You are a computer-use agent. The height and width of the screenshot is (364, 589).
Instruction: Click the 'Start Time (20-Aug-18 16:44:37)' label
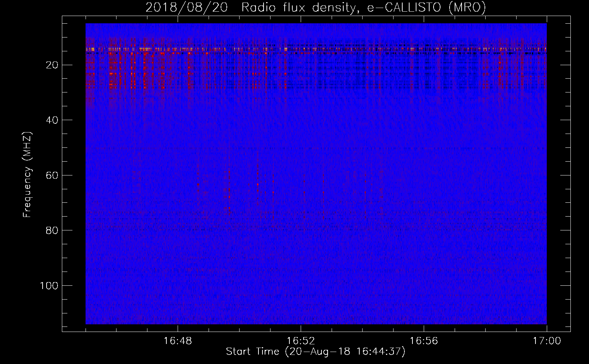(316, 352)
